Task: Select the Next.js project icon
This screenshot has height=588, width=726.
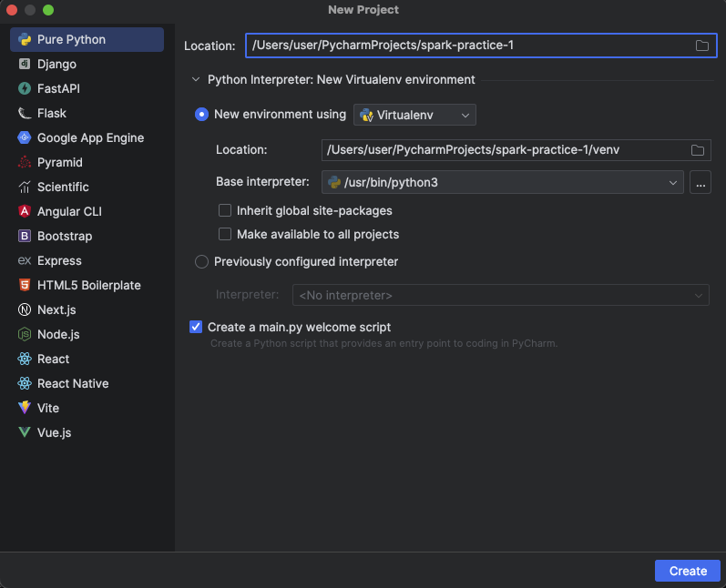Action: tap(24, 309)
